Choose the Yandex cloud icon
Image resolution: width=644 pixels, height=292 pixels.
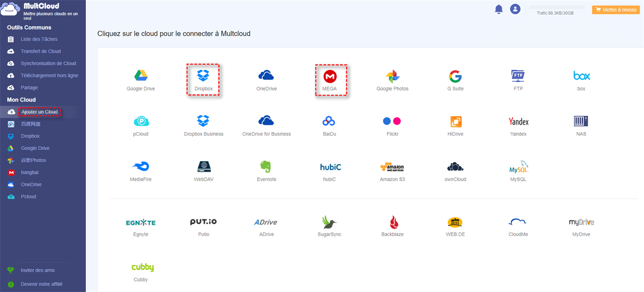click(518, 121)
